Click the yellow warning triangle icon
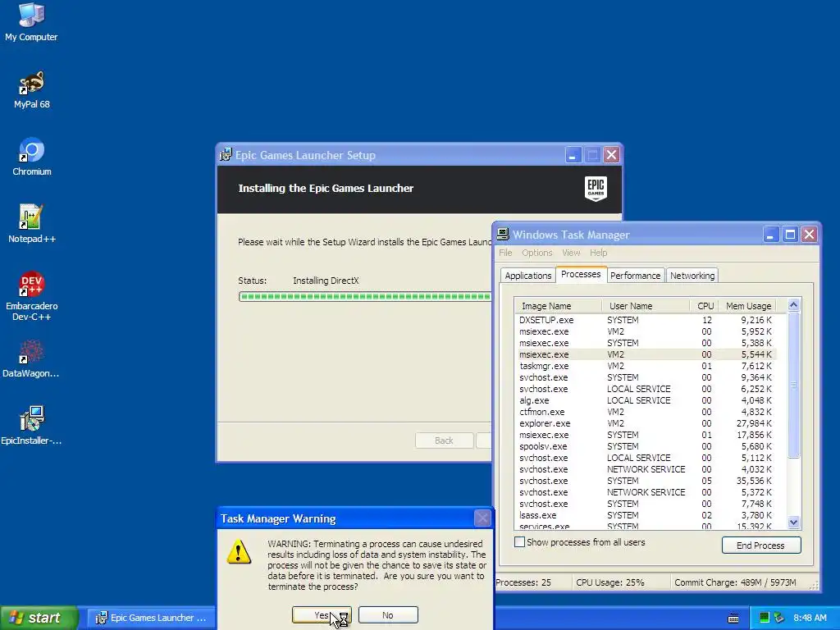This screenshot has height=630, width=840. 239,552
